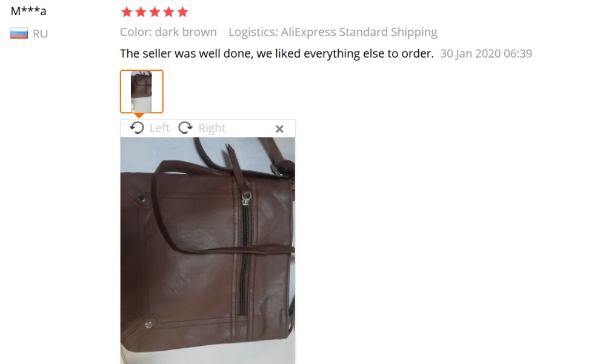The width and height of the screenshot is (606, 364).
Task: Click the fourth red rating star
Action: [168, 12]
